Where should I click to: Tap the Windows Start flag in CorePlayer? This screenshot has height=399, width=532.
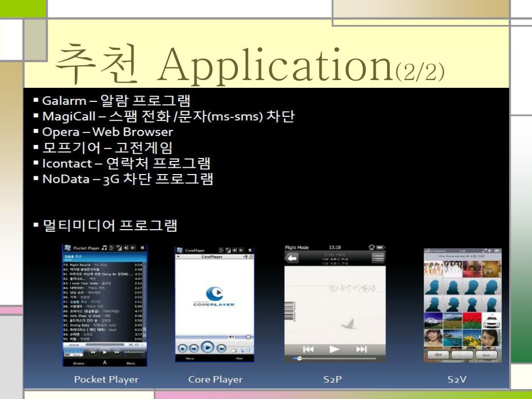click(179, 250)
